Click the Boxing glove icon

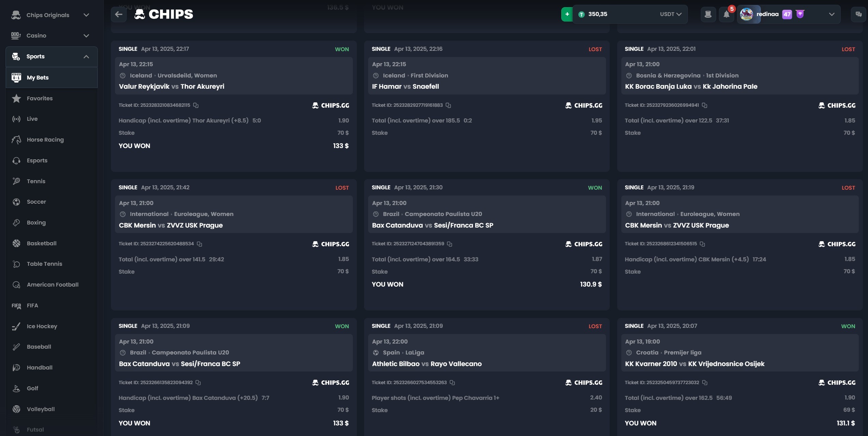(x=16, y=222)
